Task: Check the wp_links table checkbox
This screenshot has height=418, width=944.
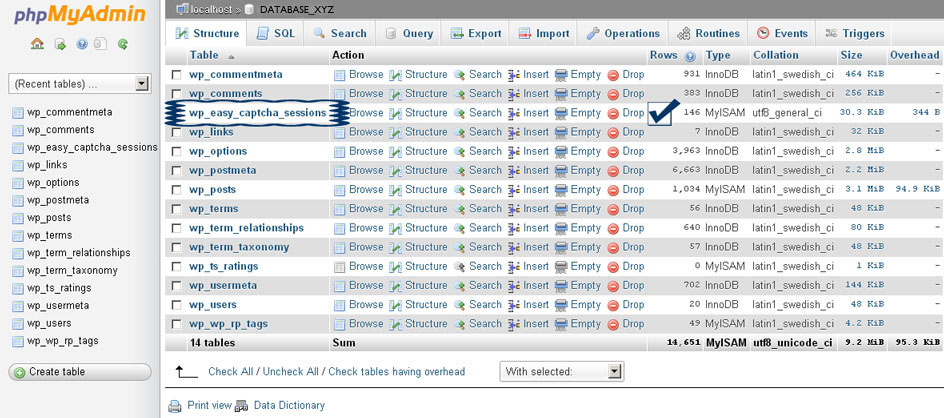Action: click(x=176, y=132)
